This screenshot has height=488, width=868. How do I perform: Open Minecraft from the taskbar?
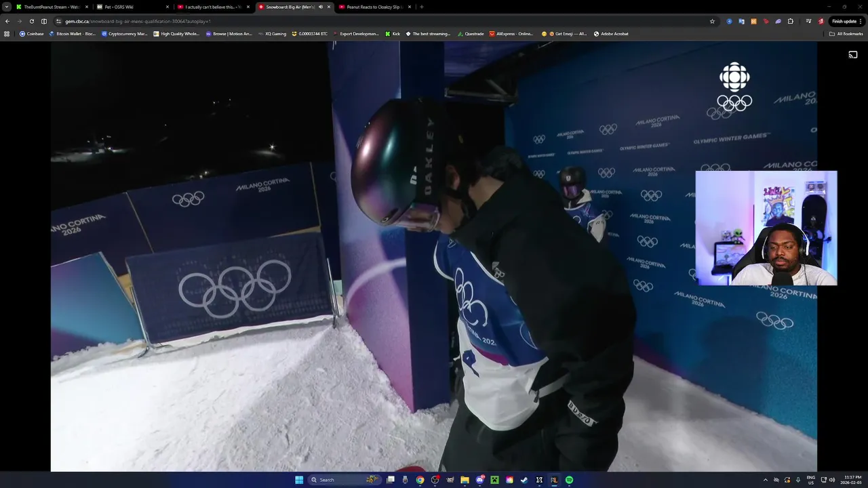point(494,480)
